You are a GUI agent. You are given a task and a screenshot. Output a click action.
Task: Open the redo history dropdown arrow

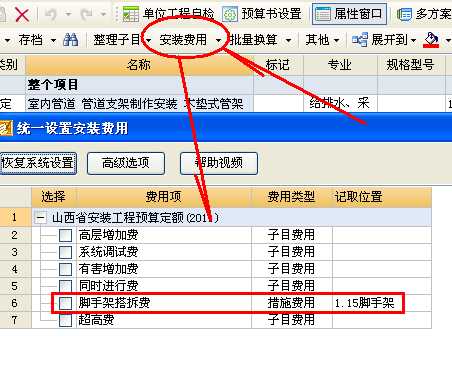click(x=104, y=15)
